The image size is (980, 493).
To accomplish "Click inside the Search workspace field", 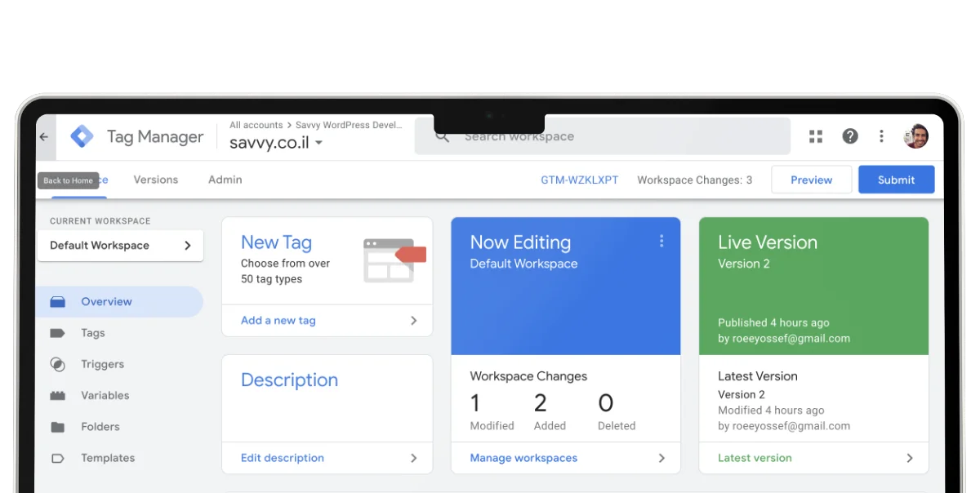I will 603,136.
